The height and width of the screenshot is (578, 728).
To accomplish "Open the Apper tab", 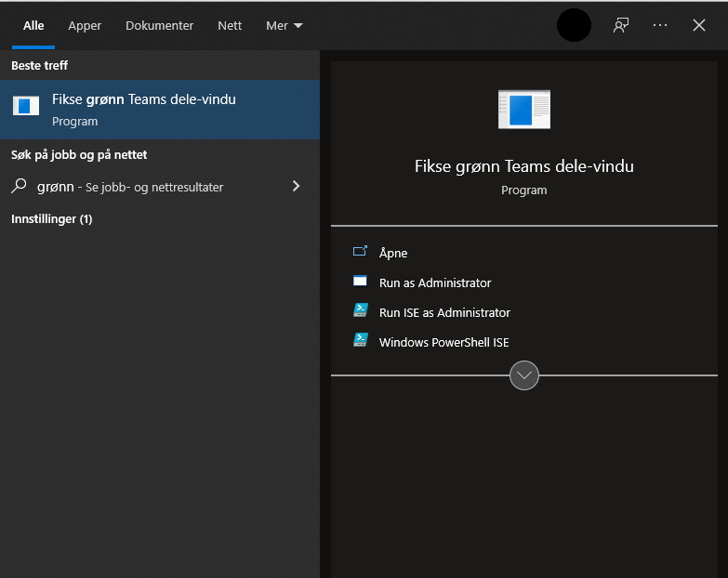I will click(x=85, y=25).
